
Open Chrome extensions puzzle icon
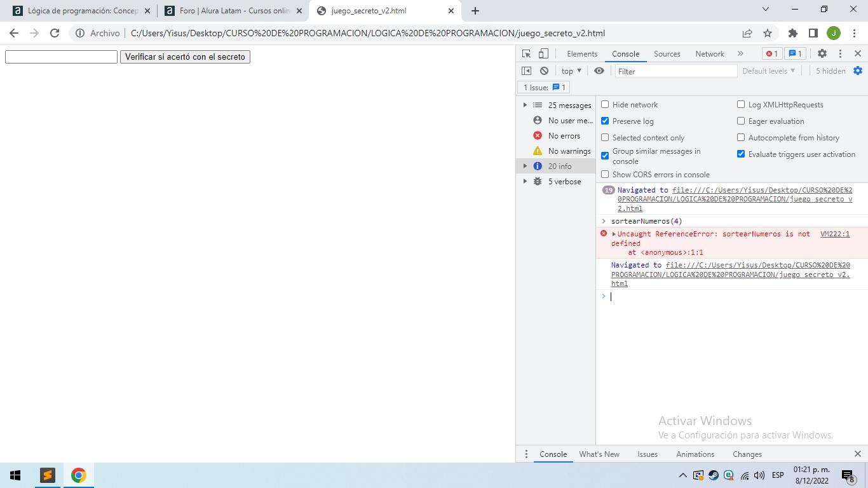793,33
